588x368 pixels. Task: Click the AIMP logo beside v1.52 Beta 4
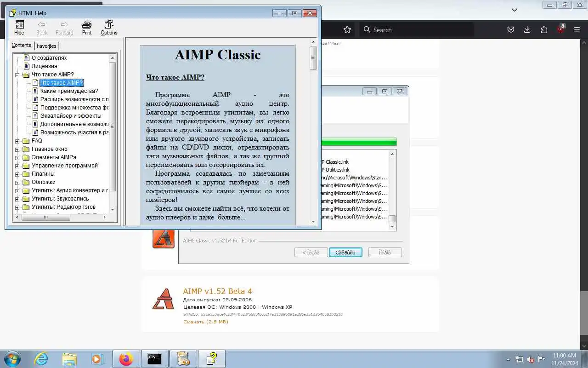[163, 299]
